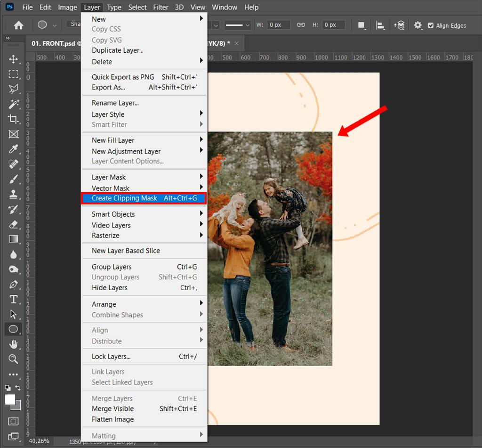Click the Home icon in options bar
The width and height of the screenshot is (482, 448).
(18, 25)
